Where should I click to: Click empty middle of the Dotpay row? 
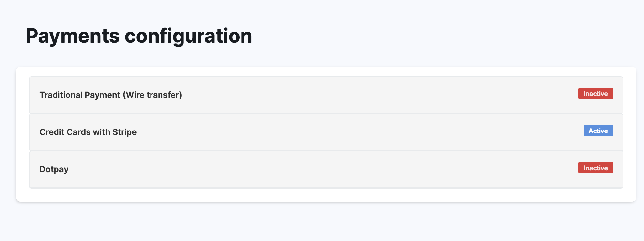tap(323, 169)
